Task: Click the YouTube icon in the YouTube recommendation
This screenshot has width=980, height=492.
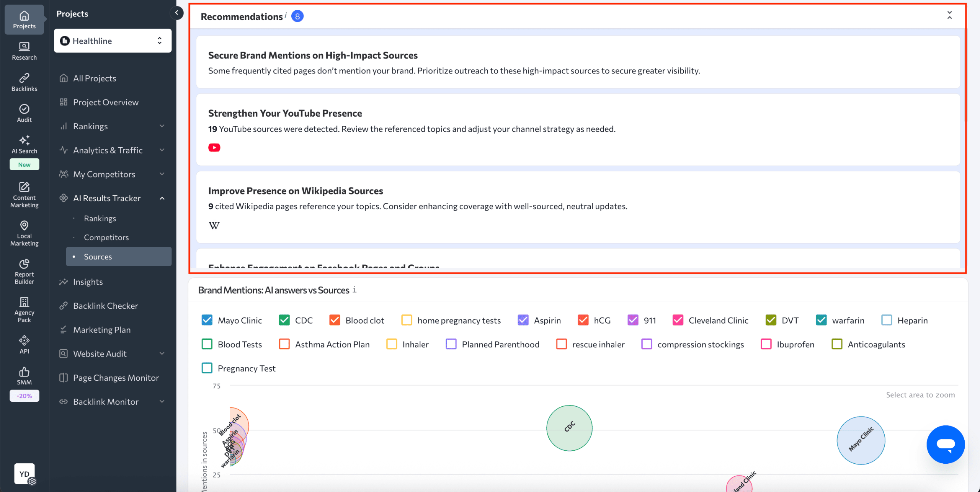Action: pyautogui.click(x=214, y=147)
